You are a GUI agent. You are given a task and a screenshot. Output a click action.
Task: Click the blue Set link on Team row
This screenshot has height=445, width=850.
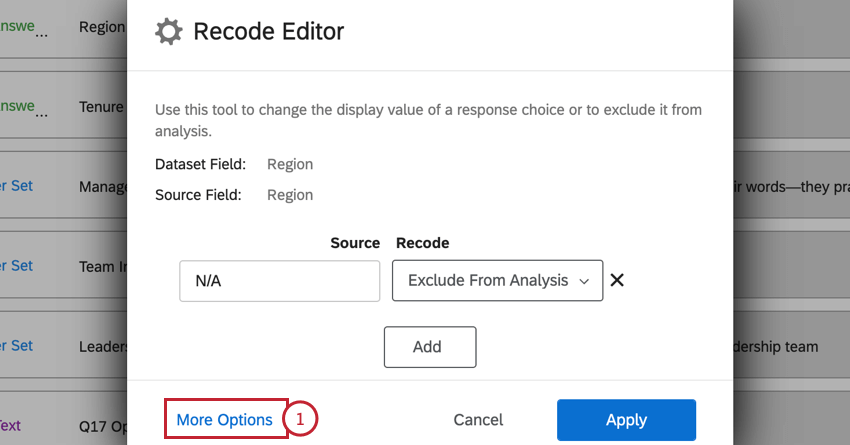[x=16, y=266]
